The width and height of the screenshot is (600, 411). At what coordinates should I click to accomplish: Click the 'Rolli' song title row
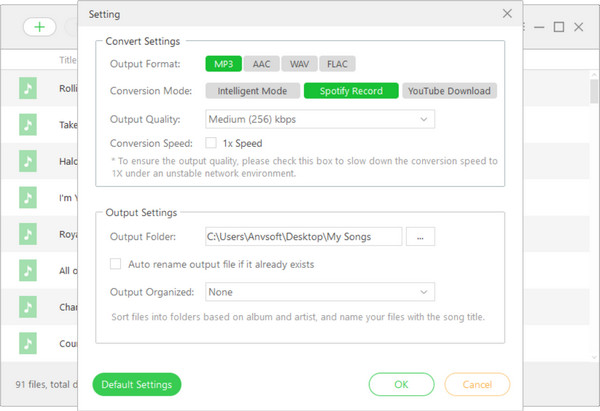point(68,88)
